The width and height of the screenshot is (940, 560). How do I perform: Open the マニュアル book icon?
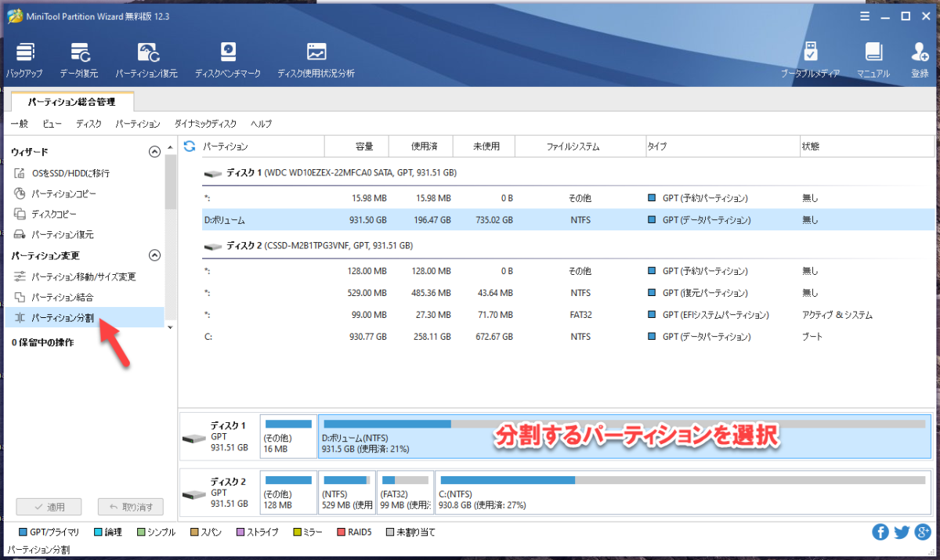[x=873, y=60]
